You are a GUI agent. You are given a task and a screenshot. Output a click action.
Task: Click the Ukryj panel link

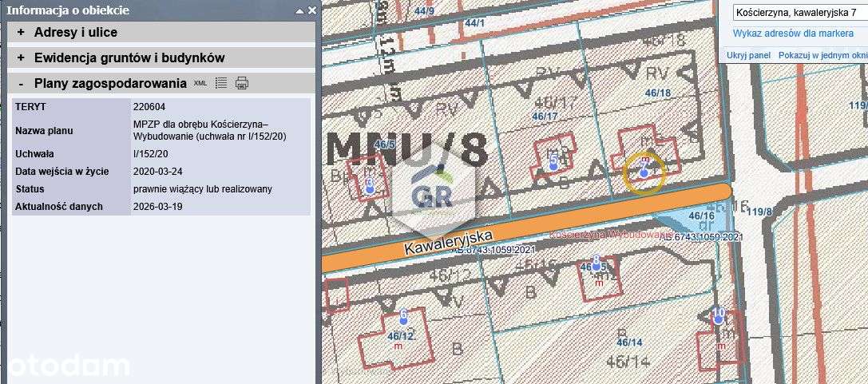point(748,55)
